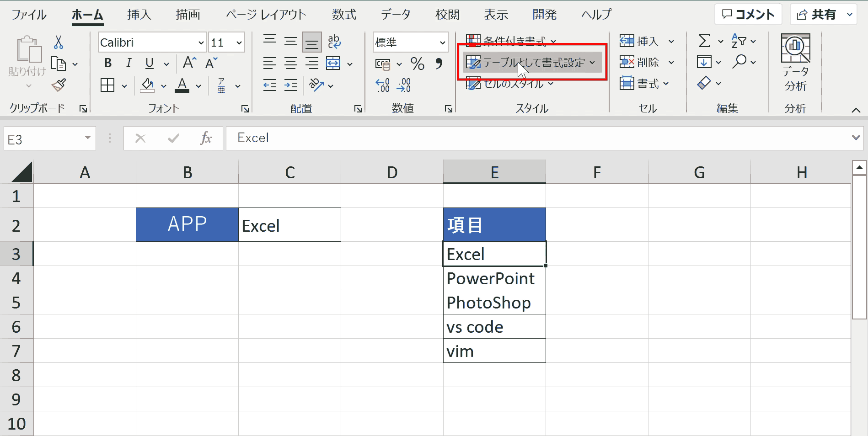The width and height of the screenshot is (868, 436).
Task: Click the Clear eraser icon
Action: pos(704,83)
